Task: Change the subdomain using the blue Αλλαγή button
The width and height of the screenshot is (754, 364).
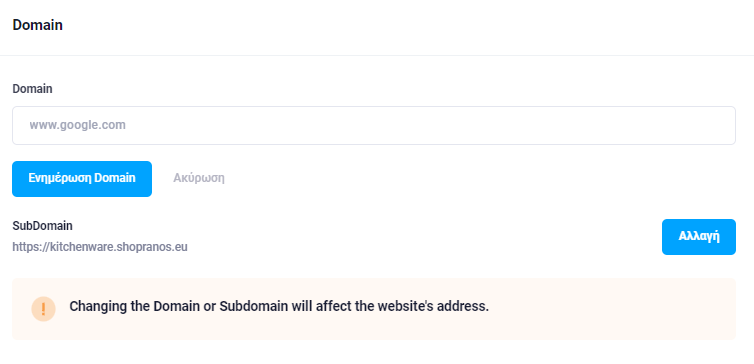Action: point(699,237)
